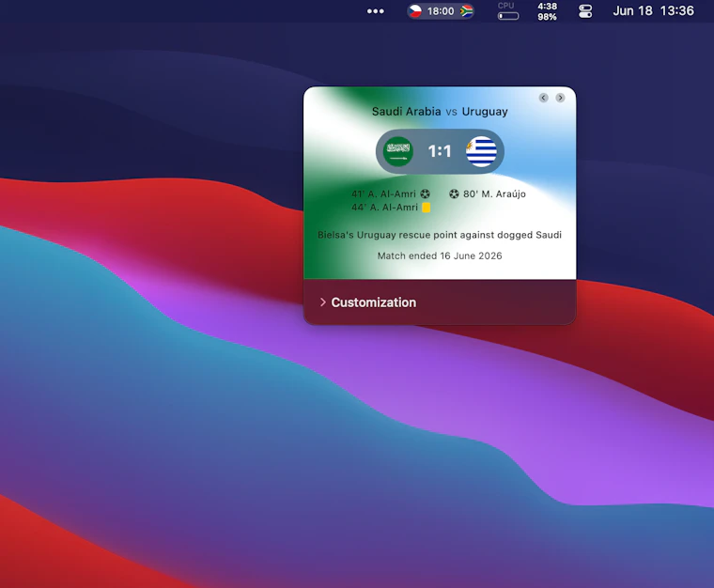This screenshot has height=588, width=714.
Task: Click the yellow card icon
Action: click(427, 208)
